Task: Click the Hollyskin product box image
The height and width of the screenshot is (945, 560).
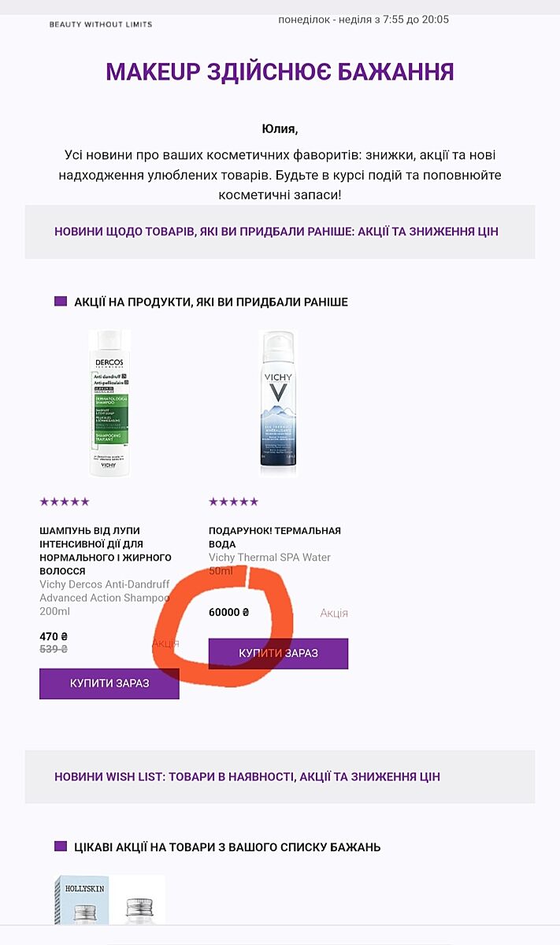Action: pos(109,899)
